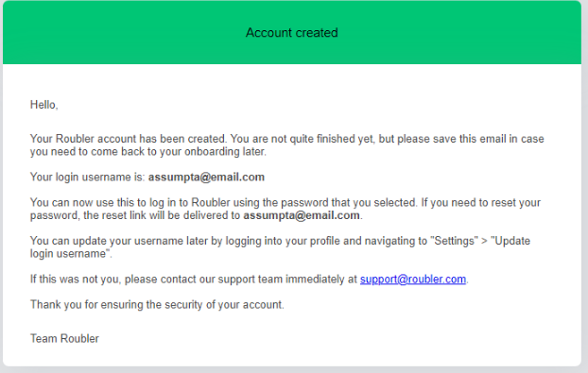Screen dimensions: 588x373
Task: Click 'Your Roubler account has been created' sentence
Action: point(129,139)
